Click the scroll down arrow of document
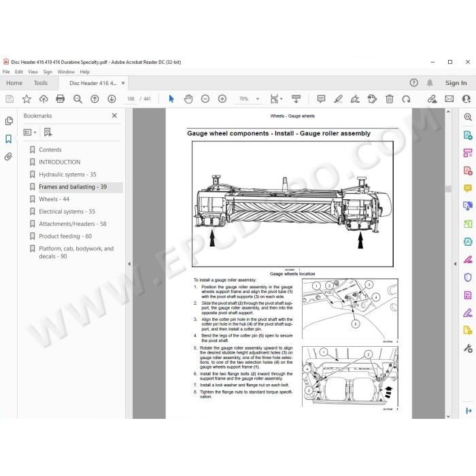Screen dimensions: 476x476 [x=448, y=416]
